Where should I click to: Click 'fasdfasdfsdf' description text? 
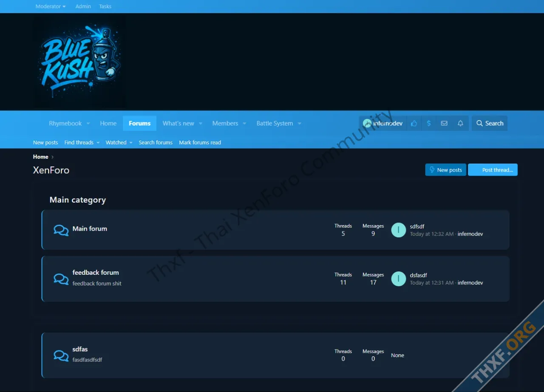pos(87,360)
